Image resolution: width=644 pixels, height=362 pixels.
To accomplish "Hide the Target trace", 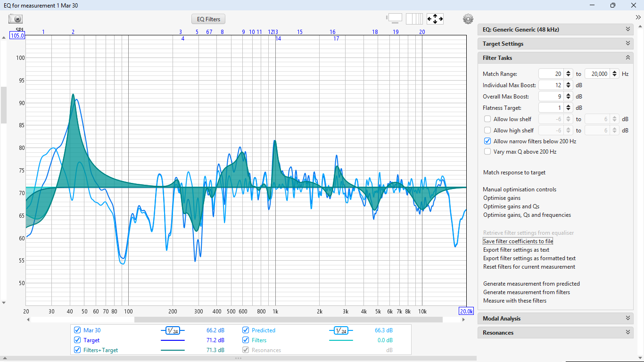I will [78, 340].
